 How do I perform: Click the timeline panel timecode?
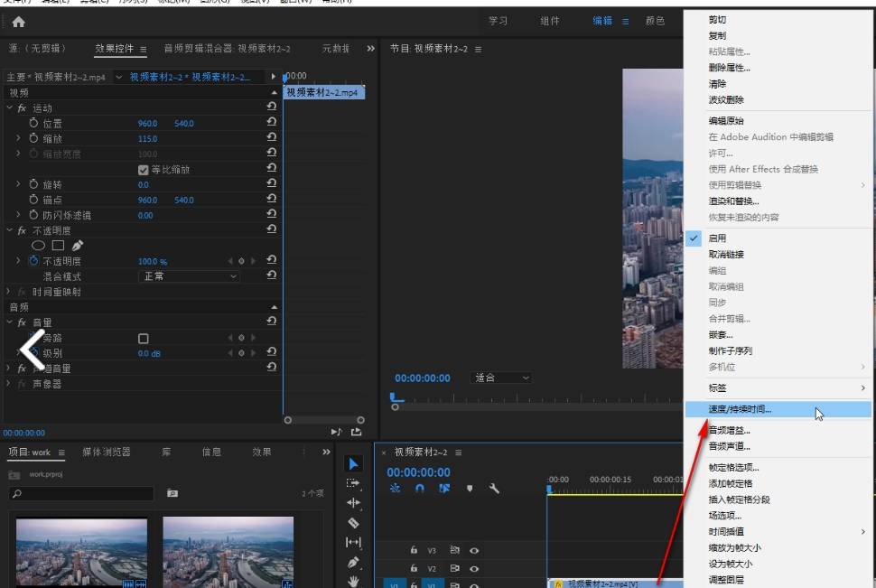(418, 472)
